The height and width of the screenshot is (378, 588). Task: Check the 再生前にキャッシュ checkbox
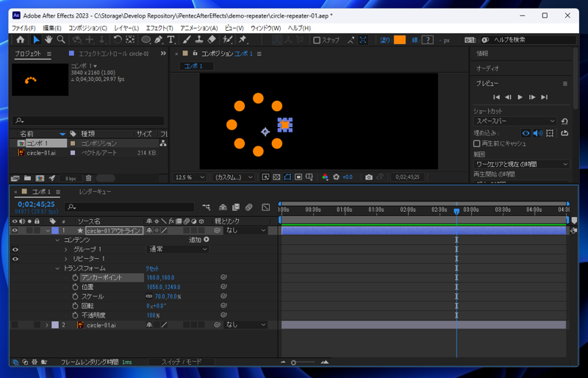477,143
